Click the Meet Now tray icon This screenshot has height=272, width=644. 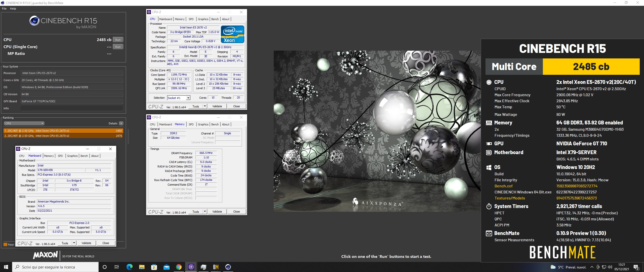click(598, 267)
